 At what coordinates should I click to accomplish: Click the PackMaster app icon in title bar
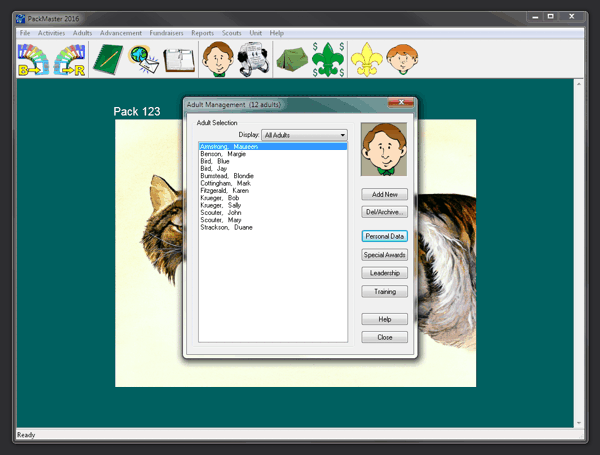point(21,19)
